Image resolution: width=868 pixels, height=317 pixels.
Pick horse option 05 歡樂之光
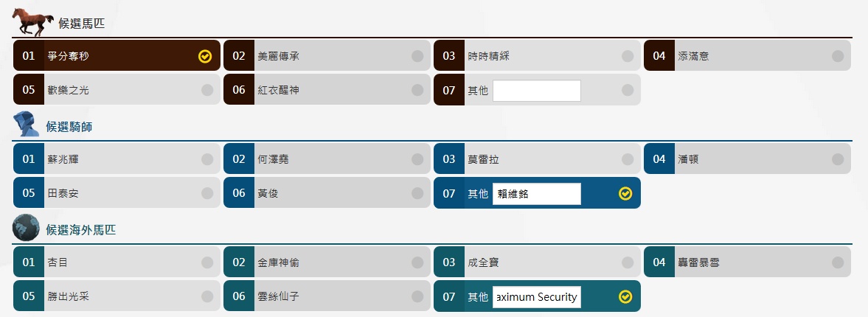[x=116, y=90]
